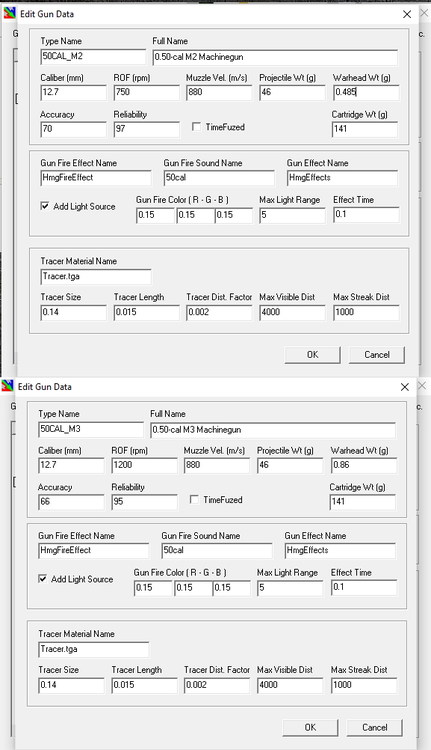
Task: Click Tracer Size field in M3 dialog
Action: [x=71, y=685]
